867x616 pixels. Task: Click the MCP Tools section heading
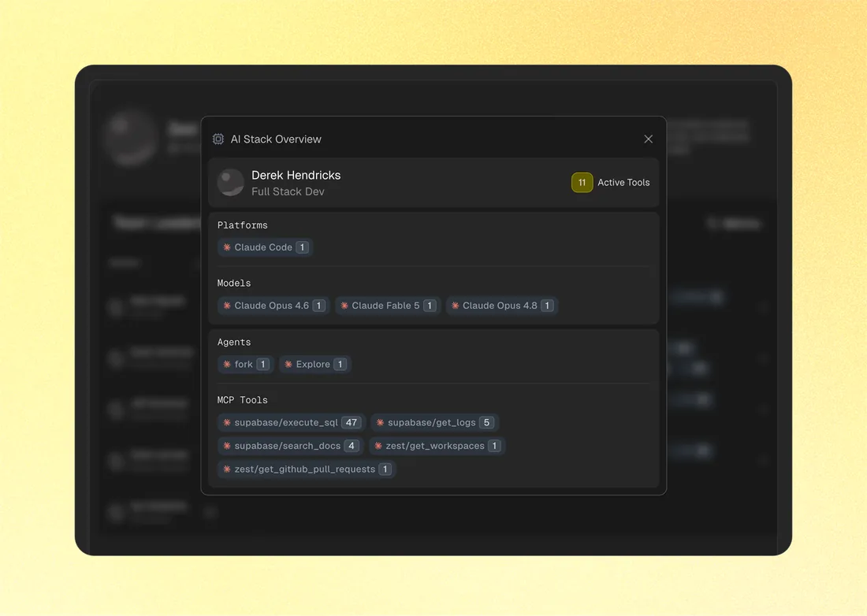point(242,400)
